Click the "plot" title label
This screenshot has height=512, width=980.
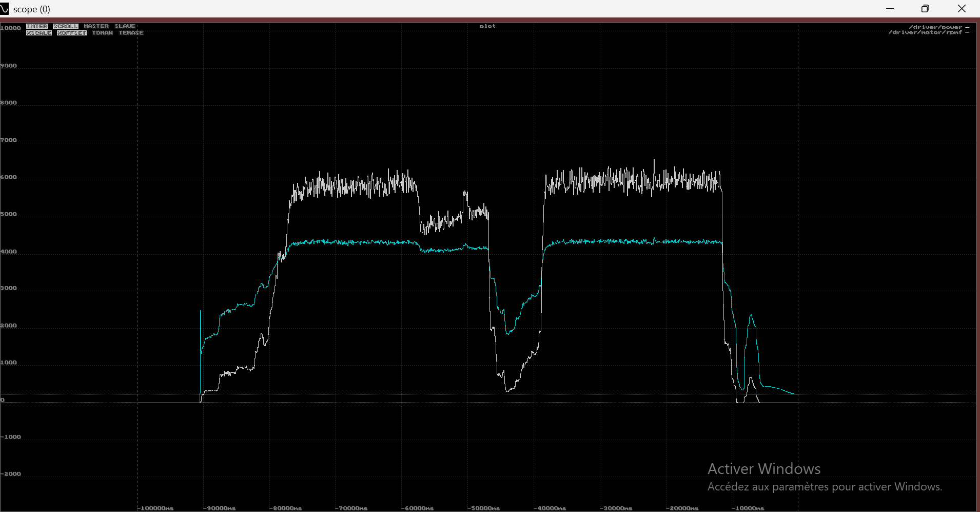tap(487, 26)
